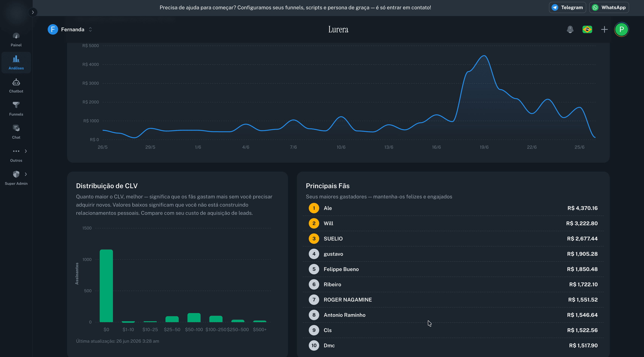Select fan Ribeiro in ranking

(453, 284)
